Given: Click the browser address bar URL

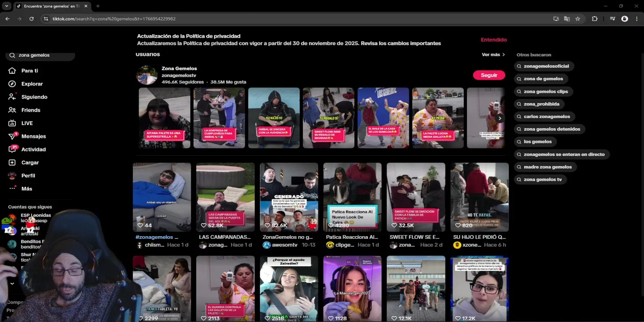Looking at the screenshot, I should tap(114, 19).
